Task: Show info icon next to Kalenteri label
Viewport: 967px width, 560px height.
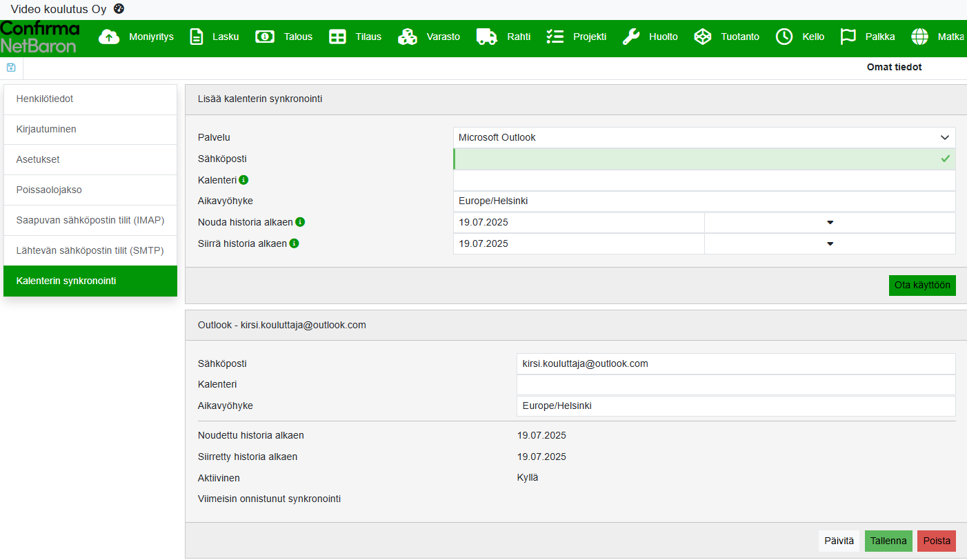Action: (243, 180)
